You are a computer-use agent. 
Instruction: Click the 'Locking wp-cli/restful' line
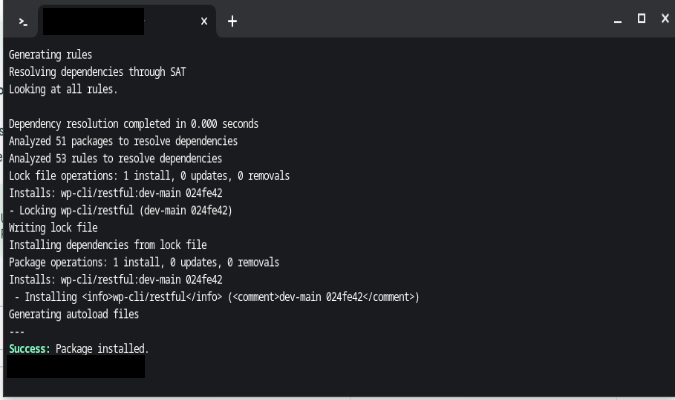121,211
